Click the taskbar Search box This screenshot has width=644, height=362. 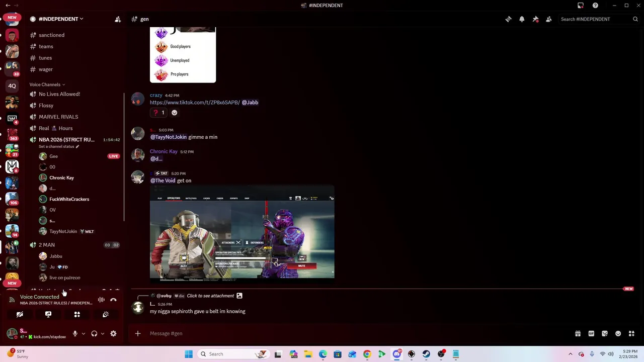click(x=234, y=354)
